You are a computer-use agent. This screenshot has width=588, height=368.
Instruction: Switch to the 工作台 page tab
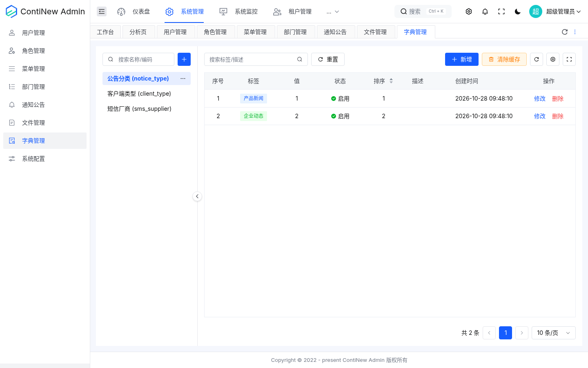coord(105,32)
